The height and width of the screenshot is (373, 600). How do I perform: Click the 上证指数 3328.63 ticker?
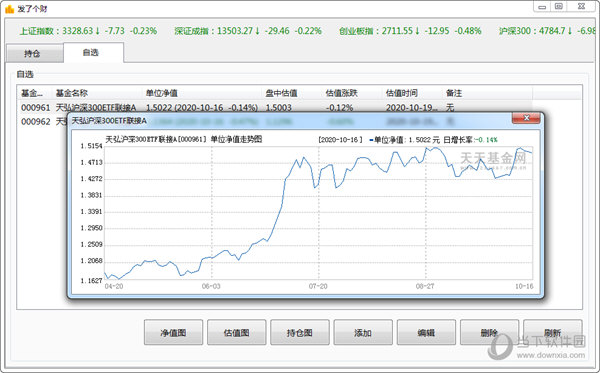(88, 31)
